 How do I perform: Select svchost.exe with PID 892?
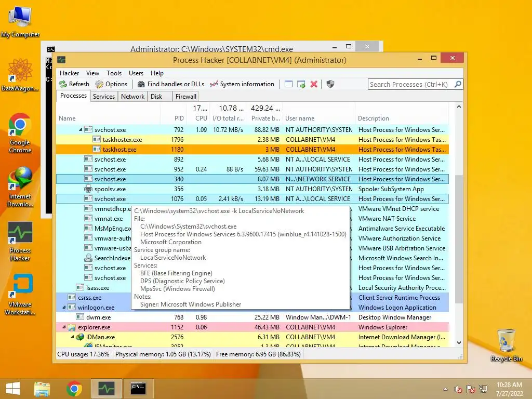point(252,159)
